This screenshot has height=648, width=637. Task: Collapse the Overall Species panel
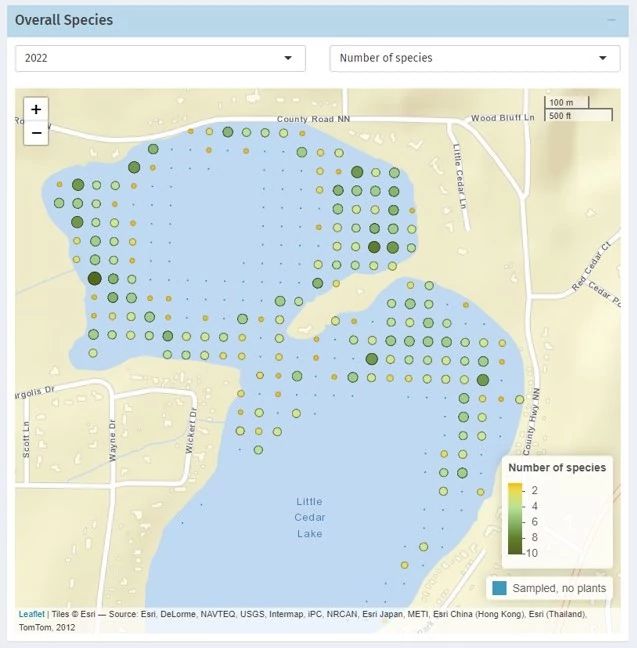(x=610, y=20)
